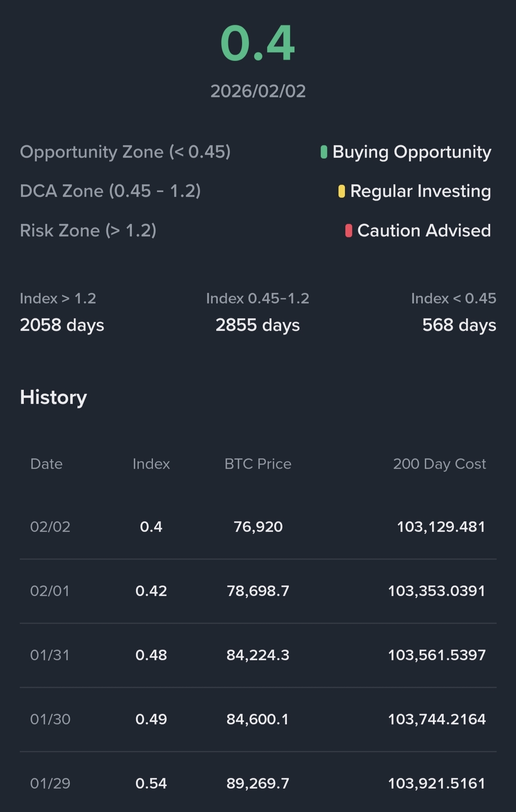Select the Opportunity Zone (< 0.45) label

[x=125, y=152]
